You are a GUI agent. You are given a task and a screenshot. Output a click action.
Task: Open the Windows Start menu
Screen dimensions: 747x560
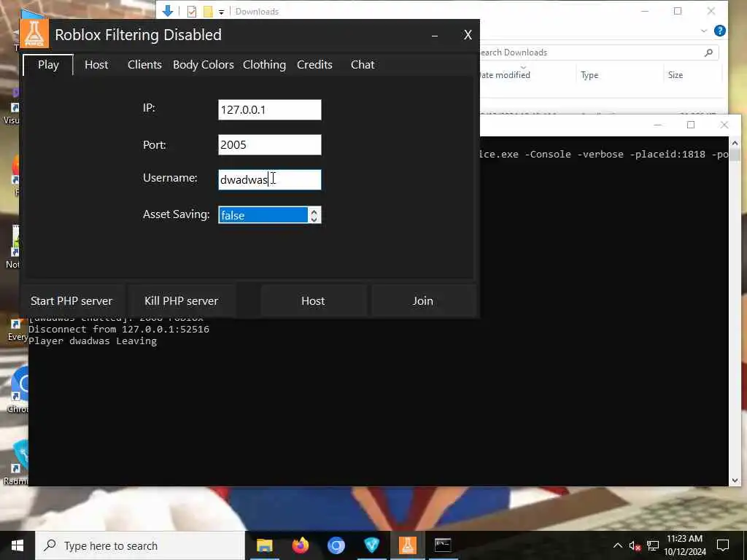pyautogui.click(x=18, y=545)
